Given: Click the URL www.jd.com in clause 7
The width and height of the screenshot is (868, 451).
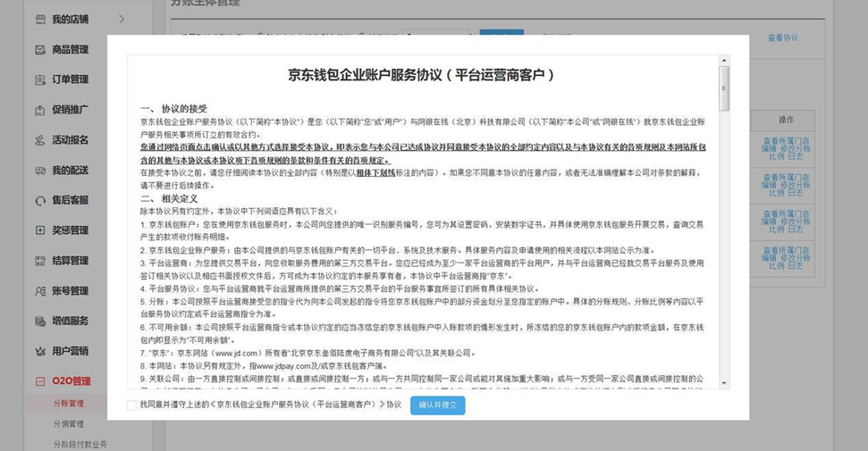Looking at the screenshot, I should pyautogui.click(x=235, y=353).
